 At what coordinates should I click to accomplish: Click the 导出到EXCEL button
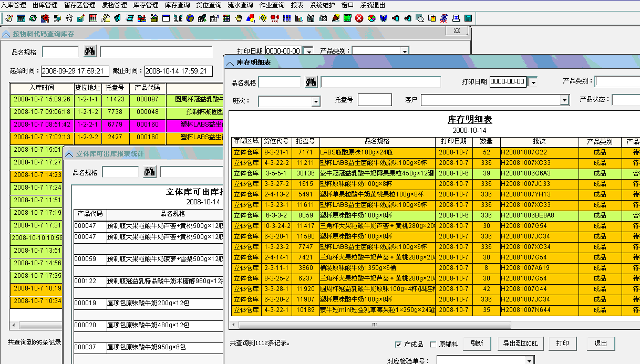[x=520, y=344]
